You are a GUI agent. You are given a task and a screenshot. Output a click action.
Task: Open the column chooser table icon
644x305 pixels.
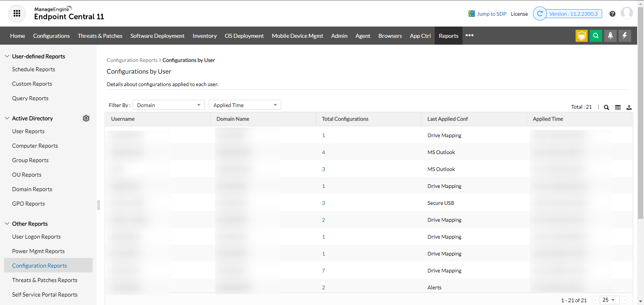618,107
